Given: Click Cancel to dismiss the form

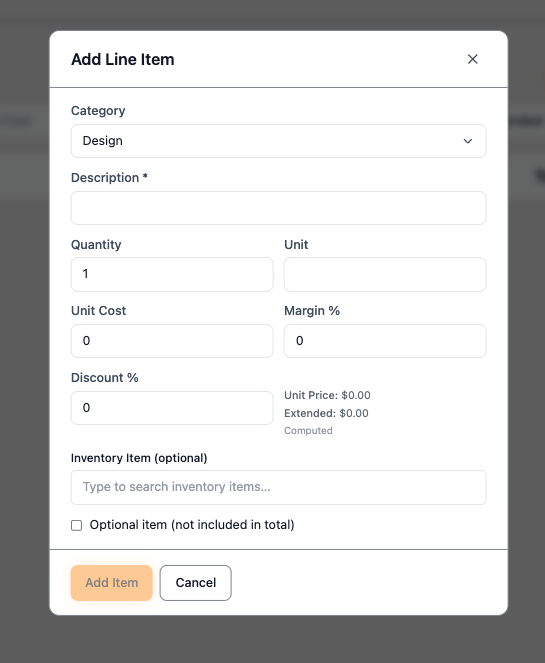Looking at the screenshot, I should (195, 583).
